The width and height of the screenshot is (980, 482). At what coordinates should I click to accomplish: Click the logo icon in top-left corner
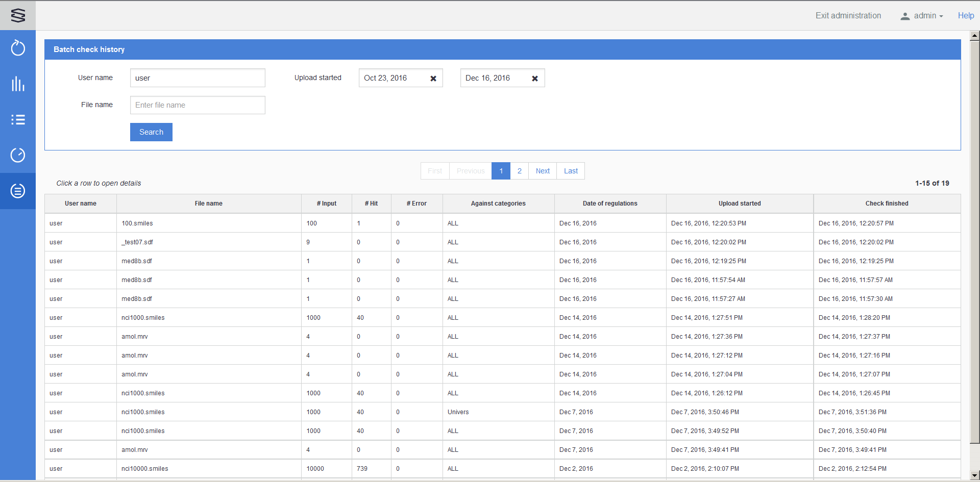point(18,15)
